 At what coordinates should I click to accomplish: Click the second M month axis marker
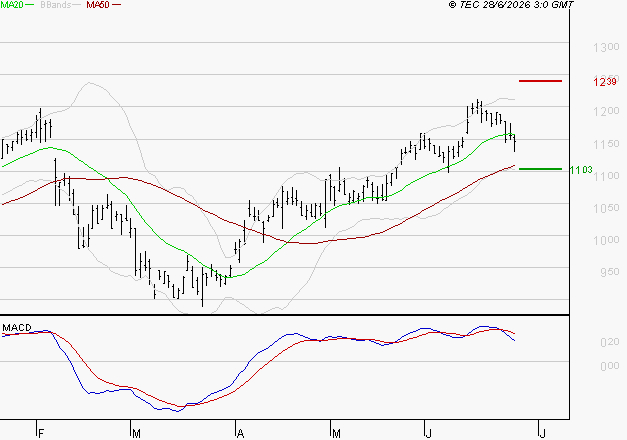pyautogui.click(x=336, y=433)
